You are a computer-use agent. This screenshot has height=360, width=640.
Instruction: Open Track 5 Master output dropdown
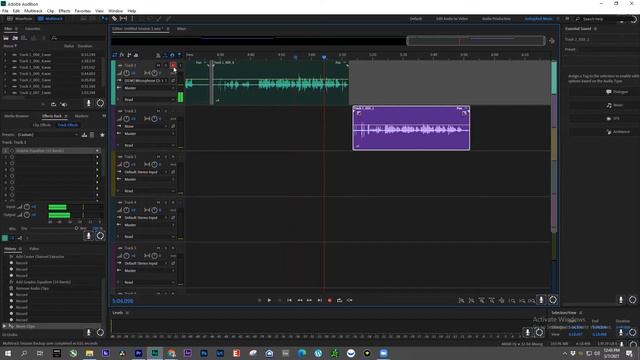point(149,271)
